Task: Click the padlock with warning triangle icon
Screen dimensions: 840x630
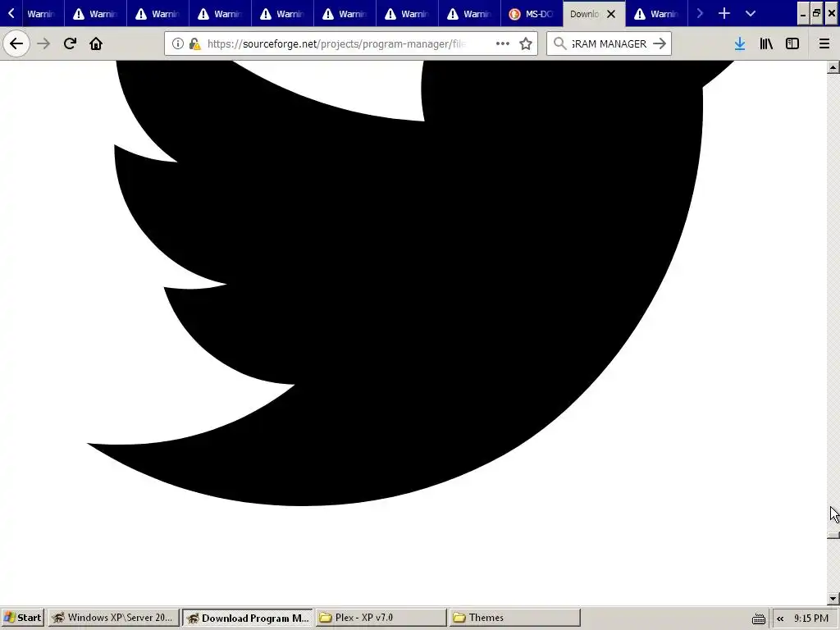Action: 195,43
